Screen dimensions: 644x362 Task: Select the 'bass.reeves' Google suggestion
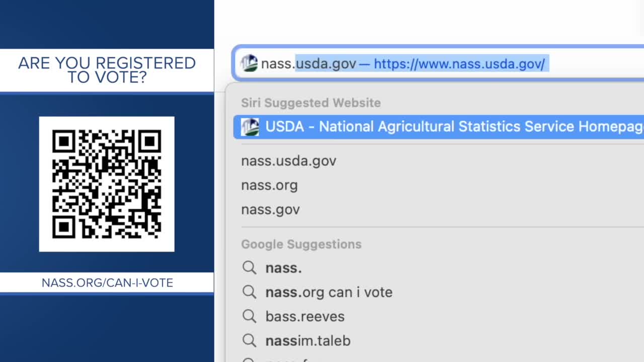point(305,316)
